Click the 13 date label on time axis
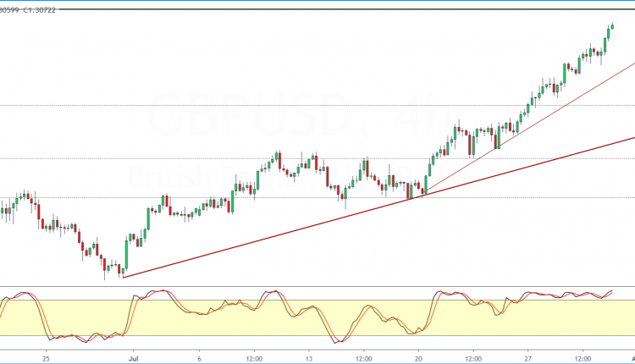 click(309, 359)
